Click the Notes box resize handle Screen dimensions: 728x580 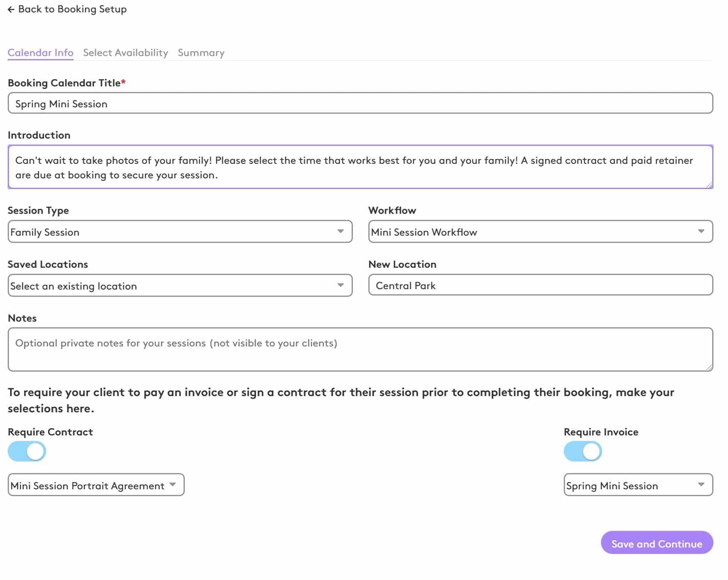coord(709,367)
